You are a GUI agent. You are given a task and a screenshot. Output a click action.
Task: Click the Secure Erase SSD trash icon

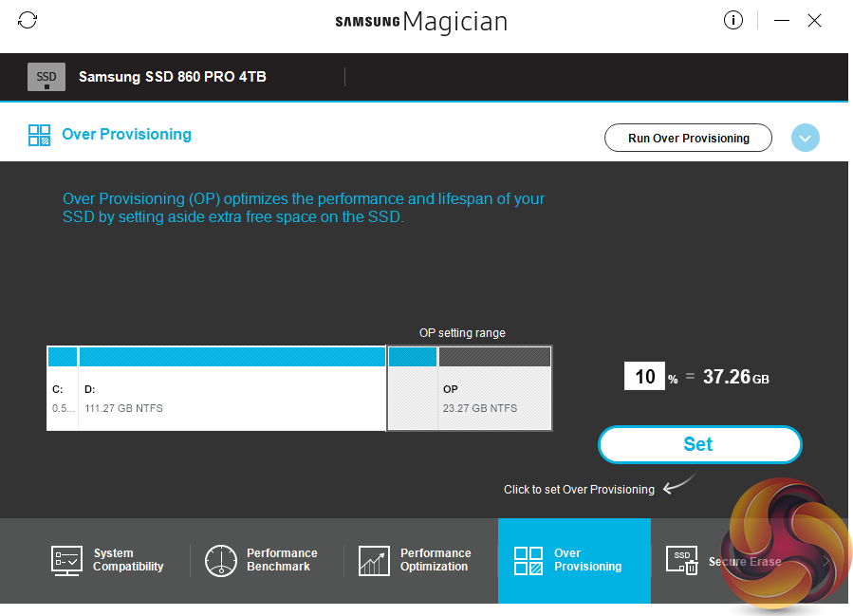681,561
